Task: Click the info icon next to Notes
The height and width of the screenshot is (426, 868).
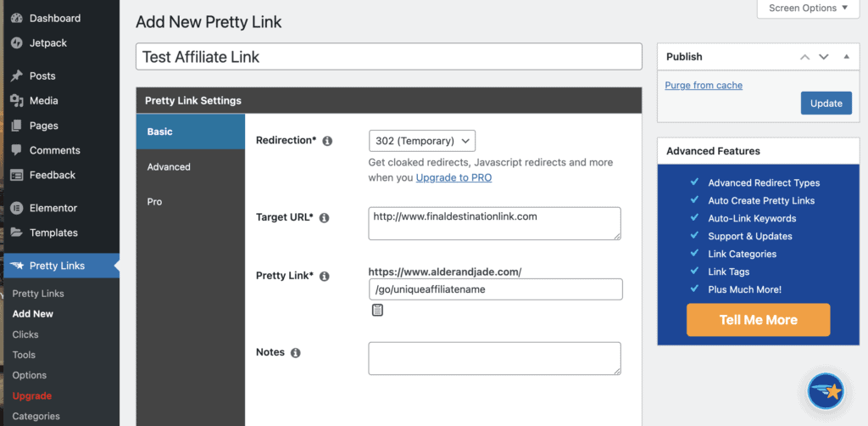Action: pos(296,353)
